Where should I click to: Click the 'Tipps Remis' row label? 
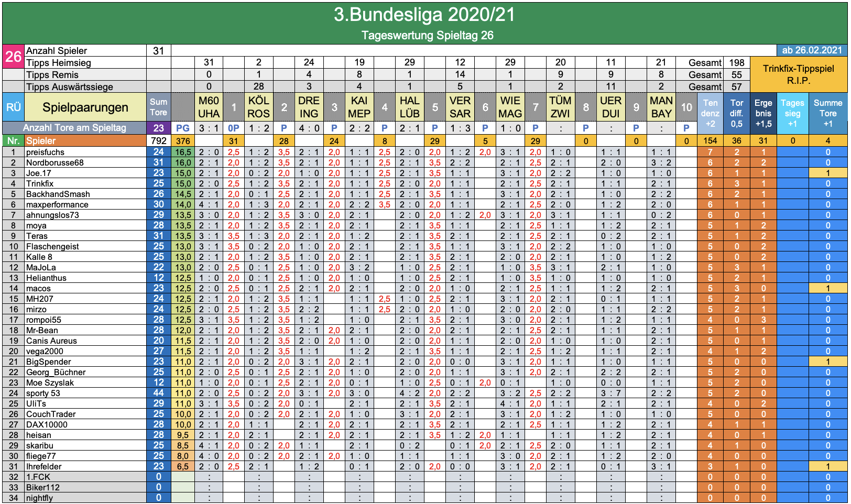85,75
